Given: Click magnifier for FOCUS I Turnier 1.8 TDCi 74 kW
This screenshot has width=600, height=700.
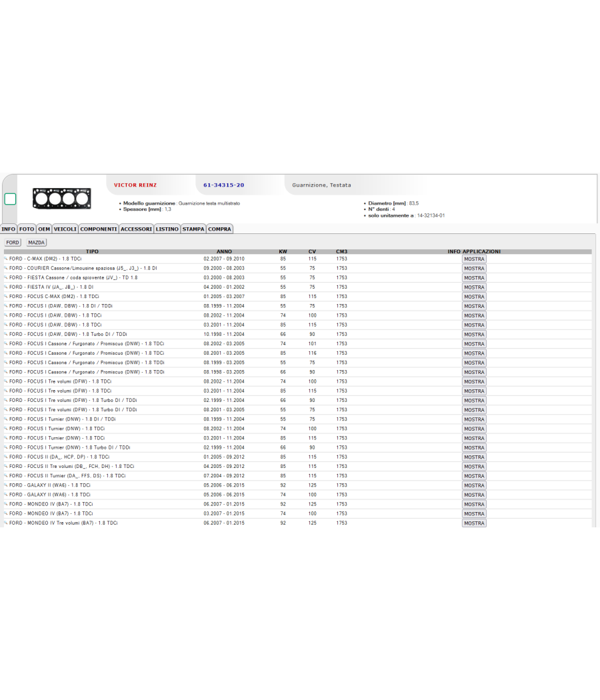Looking at the screenshot, I should click(6, 428).
